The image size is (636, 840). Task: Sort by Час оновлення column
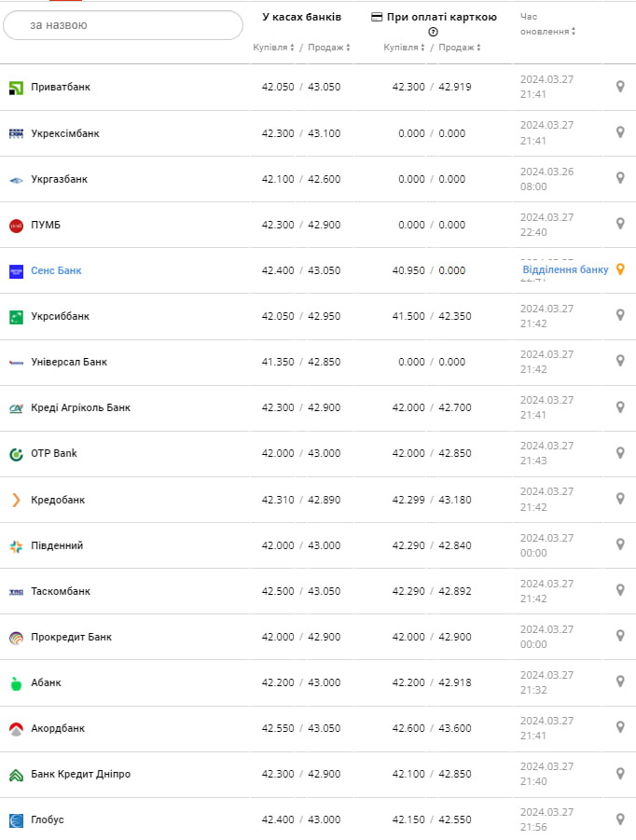pyautogui.click(x=547, y=31)
